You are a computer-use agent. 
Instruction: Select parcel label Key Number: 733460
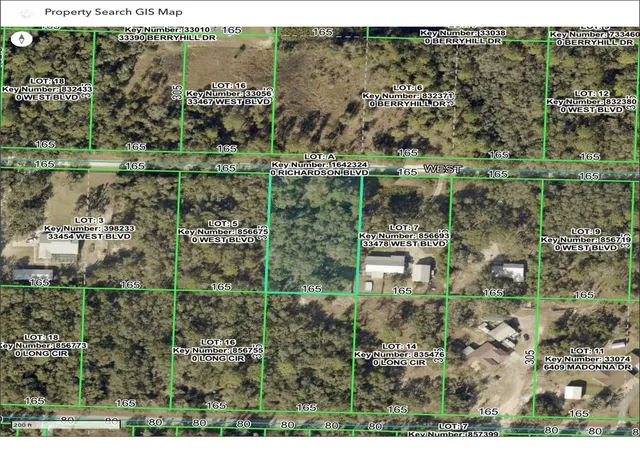pyautogui.click(x=594, y=35)
